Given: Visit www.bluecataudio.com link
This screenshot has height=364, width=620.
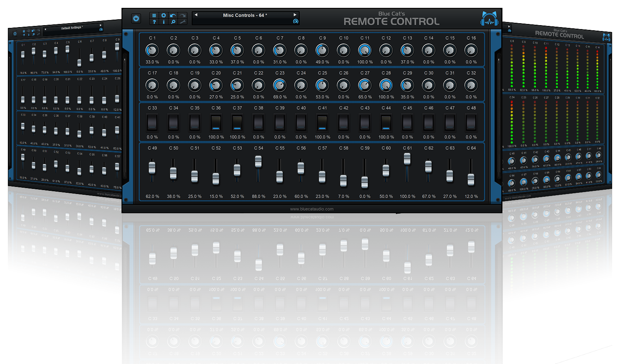Looking at the screenshot, I should (312, 209).
